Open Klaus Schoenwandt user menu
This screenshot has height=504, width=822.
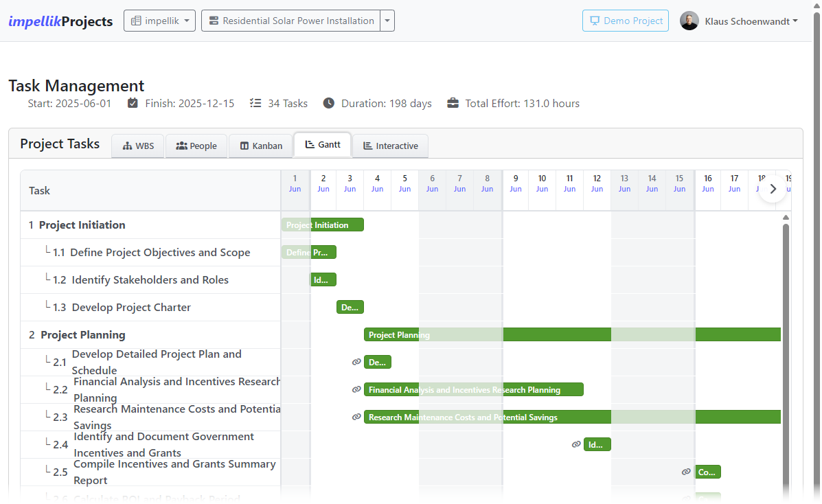click(x=751, y=21)
